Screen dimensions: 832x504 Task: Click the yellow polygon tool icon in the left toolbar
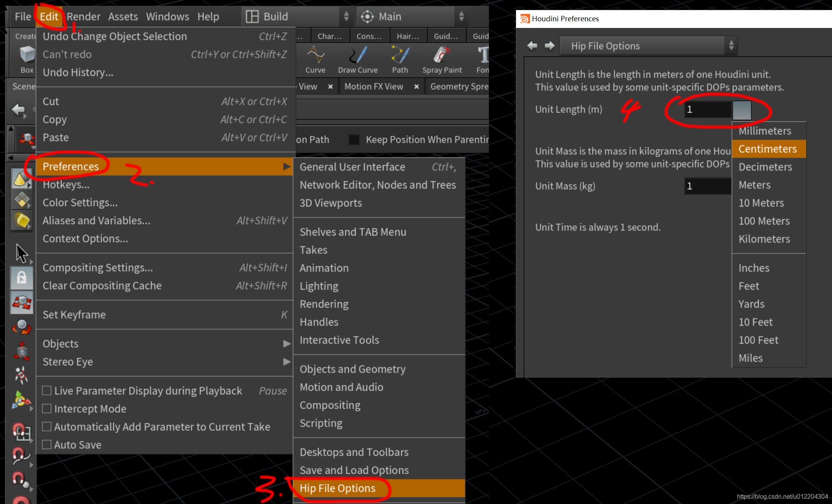22,220
